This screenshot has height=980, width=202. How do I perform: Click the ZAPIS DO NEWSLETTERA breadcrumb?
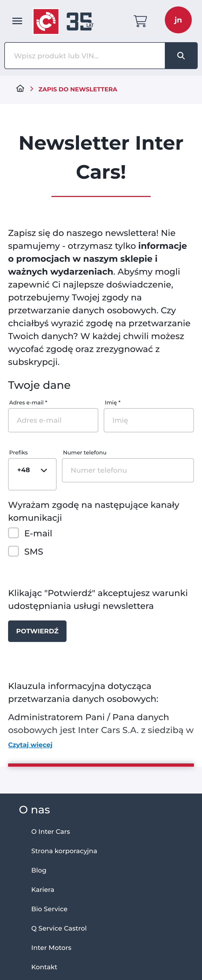click(78, 89)
